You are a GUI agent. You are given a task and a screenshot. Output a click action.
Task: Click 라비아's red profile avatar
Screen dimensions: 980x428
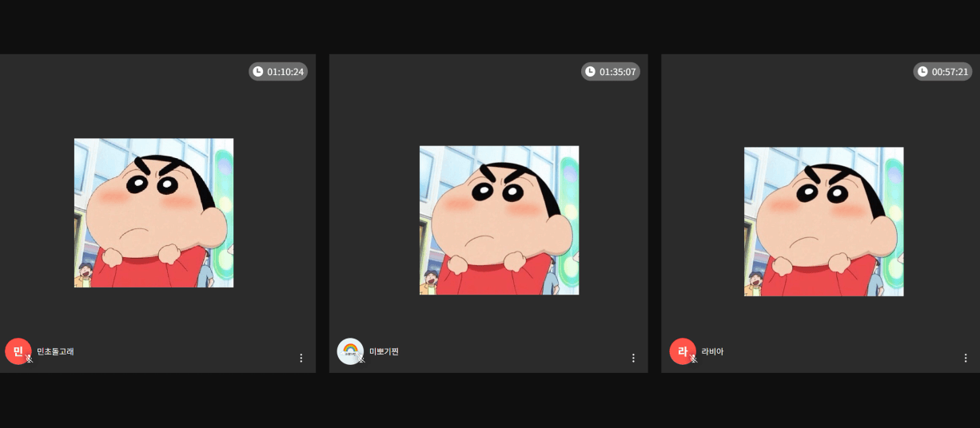pos(682,351)
